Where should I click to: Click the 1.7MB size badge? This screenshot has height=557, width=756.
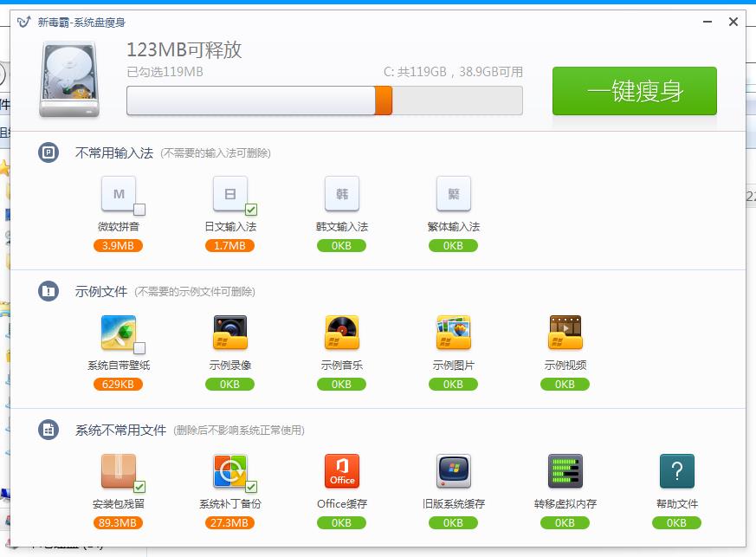[230, 245]
